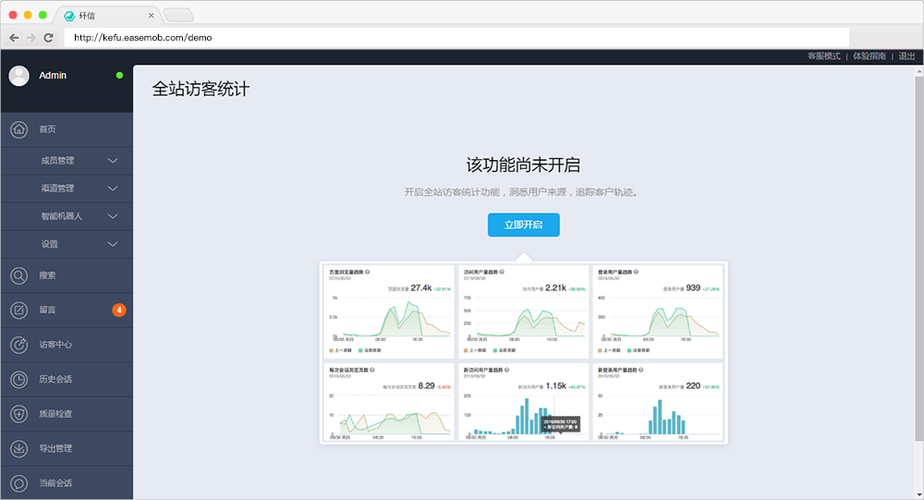924x500 pixels.
Task: Click the 1.15k new visitors bar chart
Action: 523,402
